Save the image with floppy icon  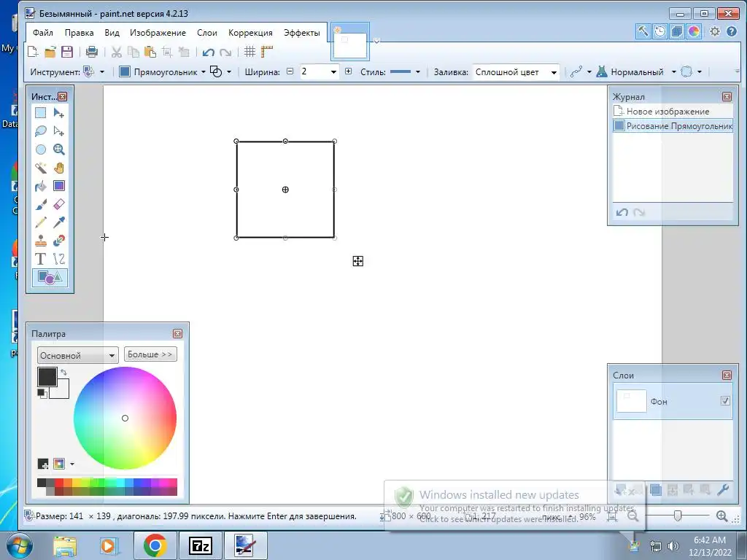tap(67, 52)
